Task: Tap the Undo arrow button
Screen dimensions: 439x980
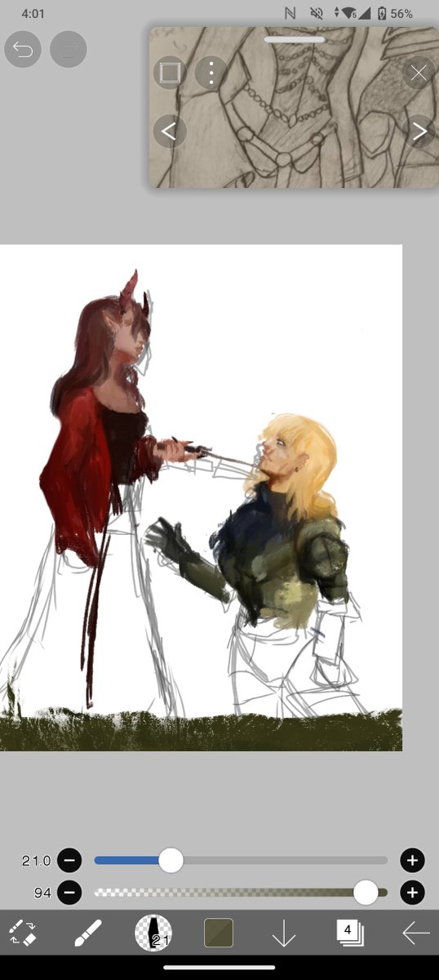Action: point(23,50)
